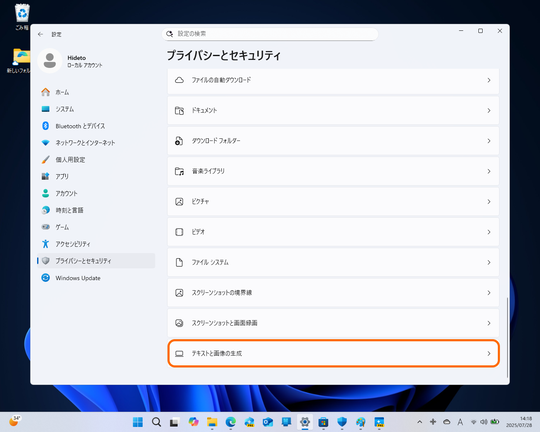Click the settings page vertical scrollbar
This screenshot has width=540, height=432.
[507, 338]
